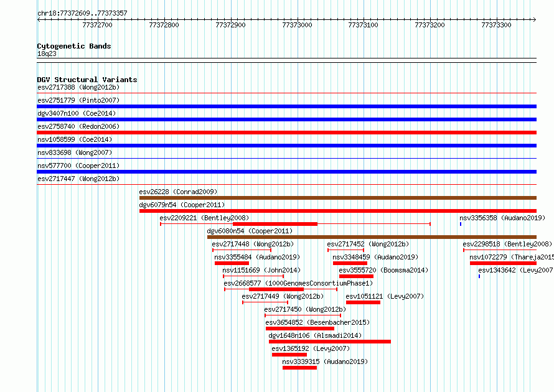Screen dimensions: 554x392
Task: Click the red esv1365192 variant bar
Action: 289,355
